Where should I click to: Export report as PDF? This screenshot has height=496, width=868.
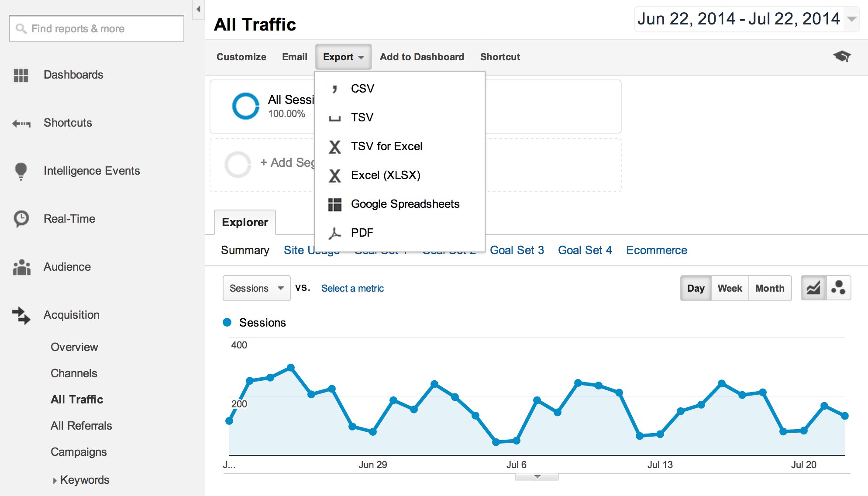362,233
